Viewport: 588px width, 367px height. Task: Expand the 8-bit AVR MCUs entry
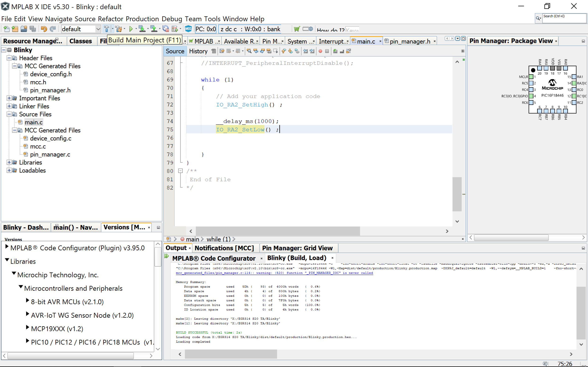28,301
